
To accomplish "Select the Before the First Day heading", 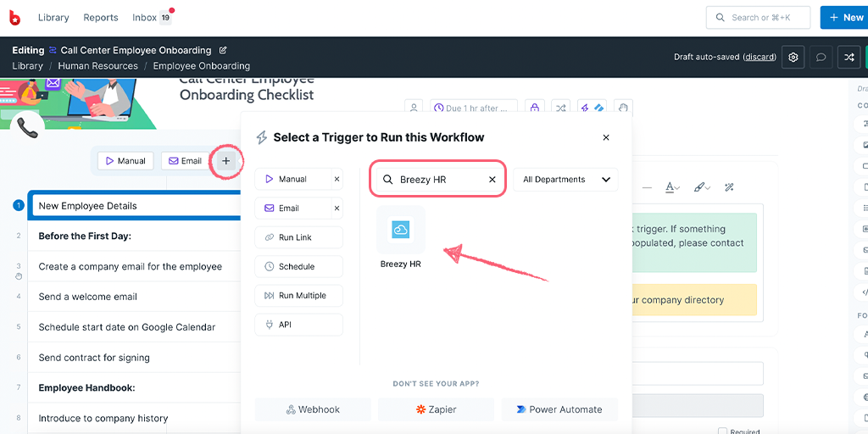I will click(x=85, y=236).
